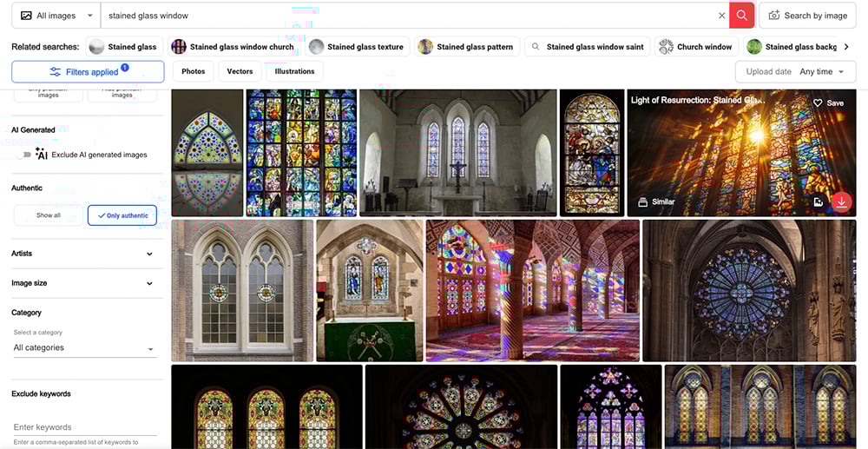Click the Light of Resurrection image title
This screenshot has width=868, height=449.
pos(698,102)
